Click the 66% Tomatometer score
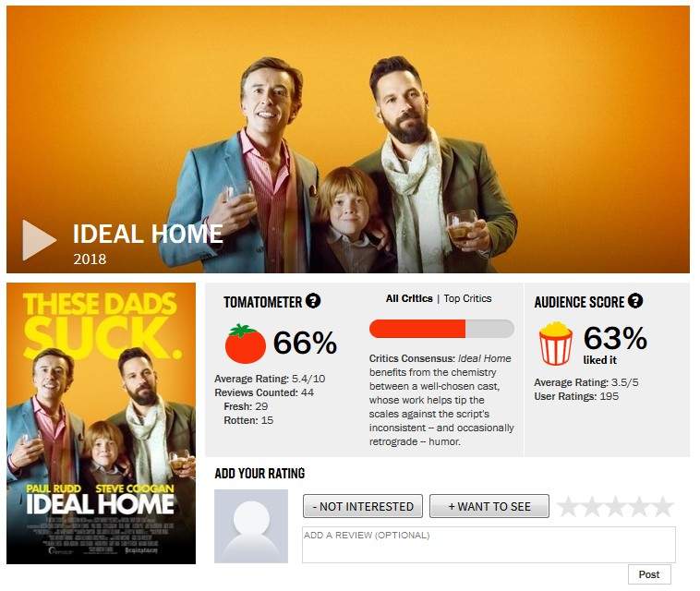The width and height of the screenshot is (700, 591). pyautogui.click(x=305, y=343)
